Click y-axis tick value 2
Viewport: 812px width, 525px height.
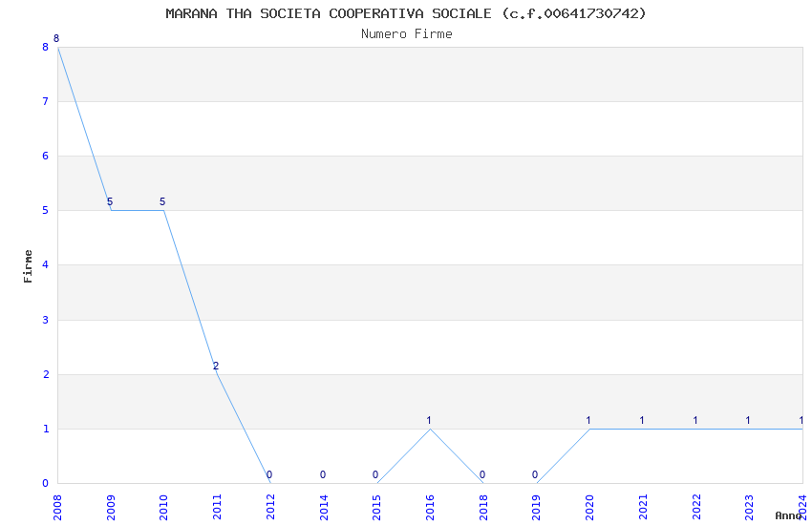[46, 374]
